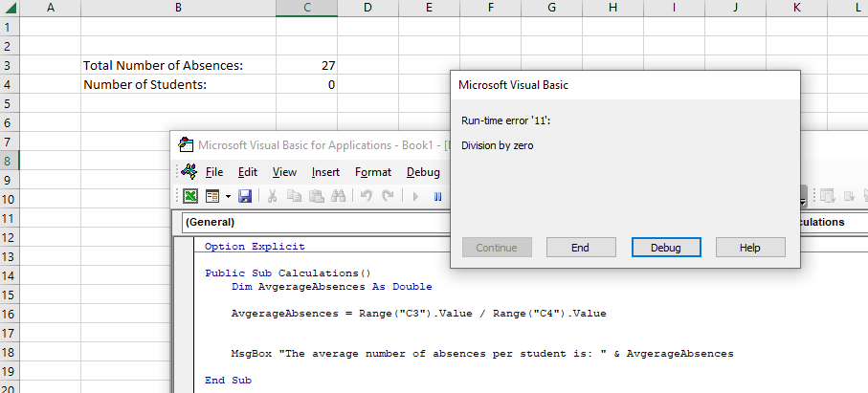Open the Edit menu in VBA editor
This screenshot has height=393, width=868.
[x=248, y=172]
